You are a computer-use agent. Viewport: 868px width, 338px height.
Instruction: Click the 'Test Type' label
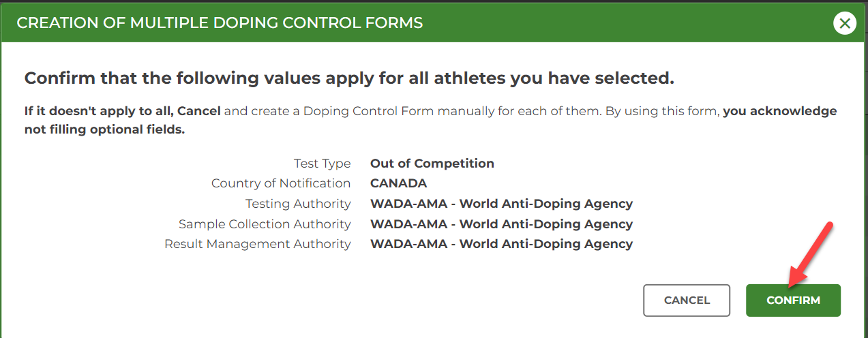(323, 164)
